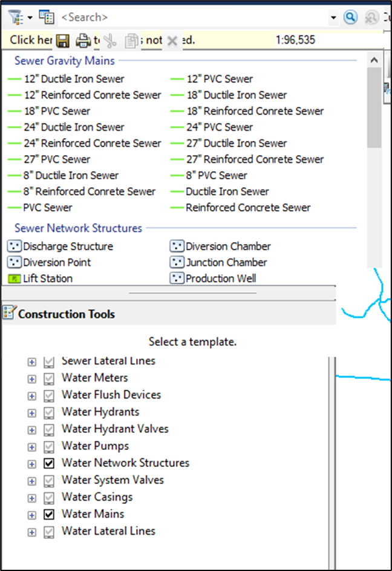Click the Junction Chamber symbol icon
Image resolution: width=392 pixels, height=571 pixels.
[177, 263]
